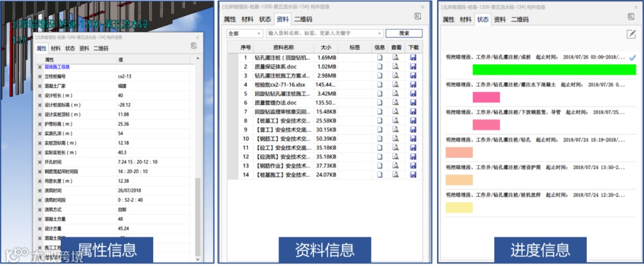View row 3 钻孔灌注桩施工方案 file
Screen dimensions: 644x268
click(x=396, y=75)
